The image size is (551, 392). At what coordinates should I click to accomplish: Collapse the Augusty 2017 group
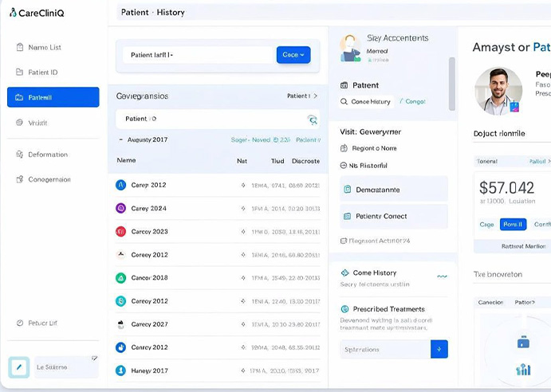[120, 139]
